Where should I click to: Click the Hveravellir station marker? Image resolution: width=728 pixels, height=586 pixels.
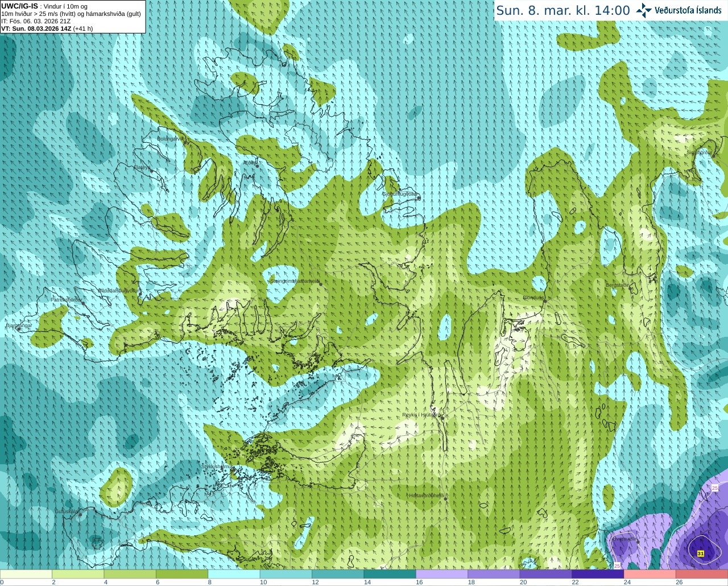[638, 542]
